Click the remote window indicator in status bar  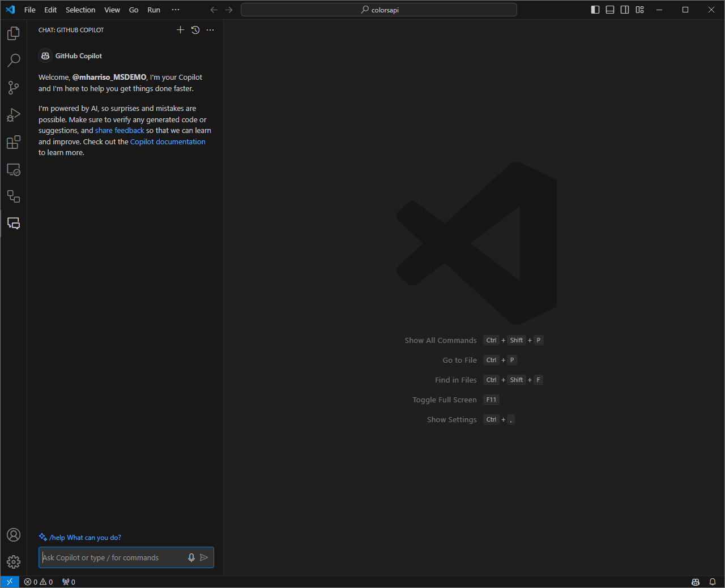10,582
